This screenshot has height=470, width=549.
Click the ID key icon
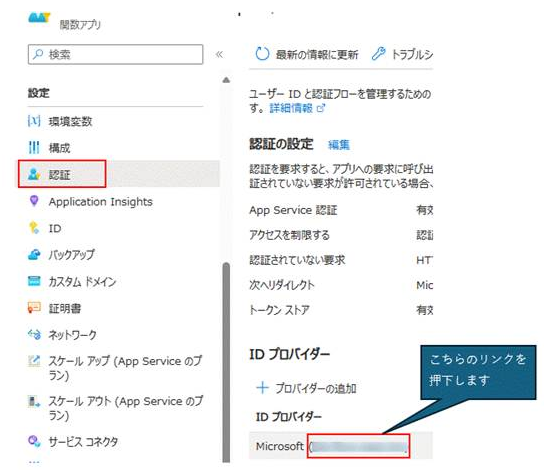(34, 228)
